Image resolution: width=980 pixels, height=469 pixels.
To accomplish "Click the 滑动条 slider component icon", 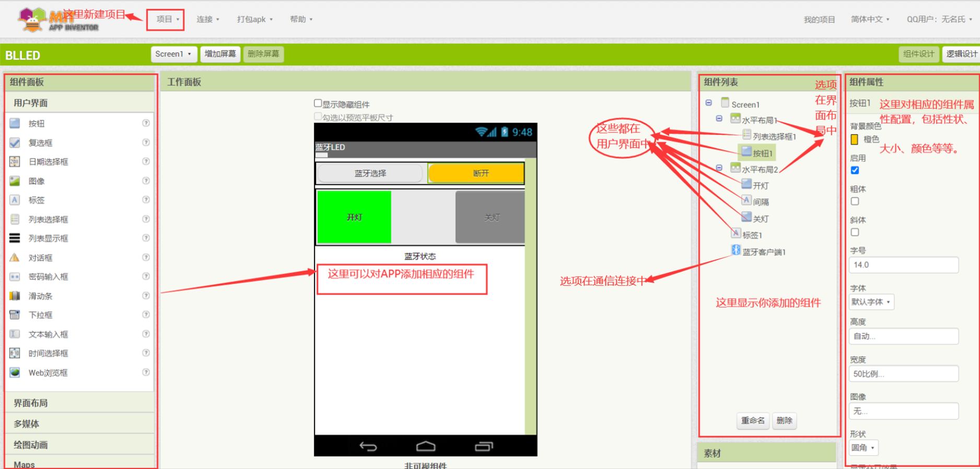I will pyautogui.click(x=15, y=296).
